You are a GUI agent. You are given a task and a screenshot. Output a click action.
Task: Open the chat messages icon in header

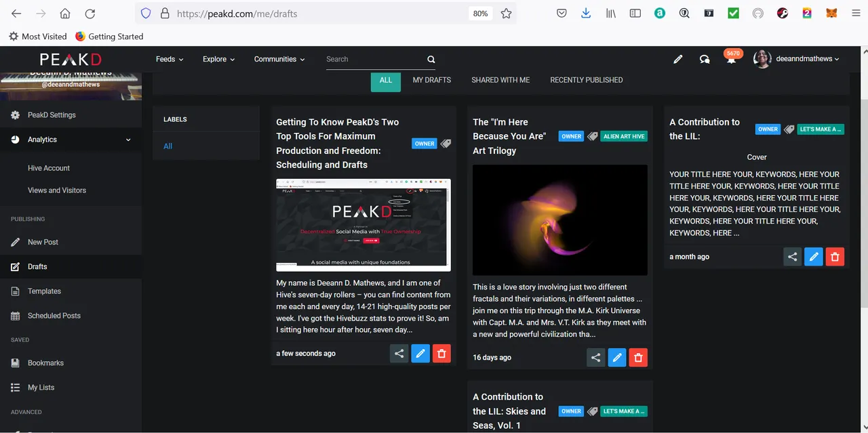(705, 60)
